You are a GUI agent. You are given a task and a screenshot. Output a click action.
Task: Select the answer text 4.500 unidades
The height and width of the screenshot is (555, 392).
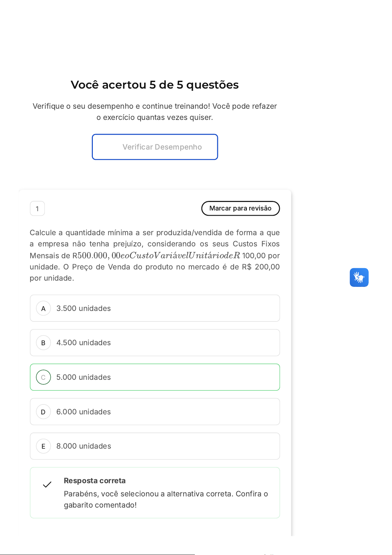tap(84, 343)
